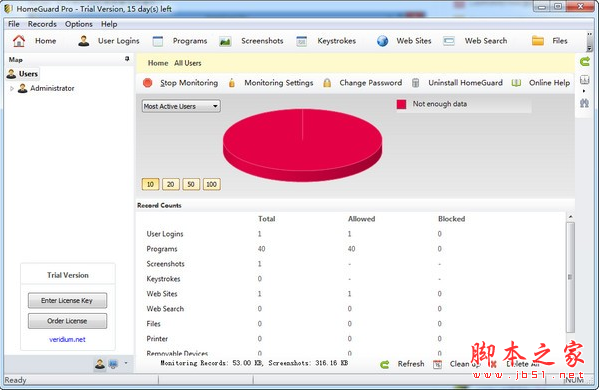The height and width of the screenshot is (390, 599).
Task: Open the Home toolbar icon
Action: point(19,41)
